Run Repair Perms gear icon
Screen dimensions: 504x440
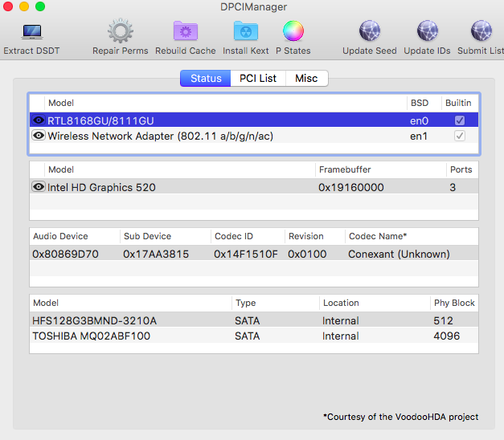[121, 31]
